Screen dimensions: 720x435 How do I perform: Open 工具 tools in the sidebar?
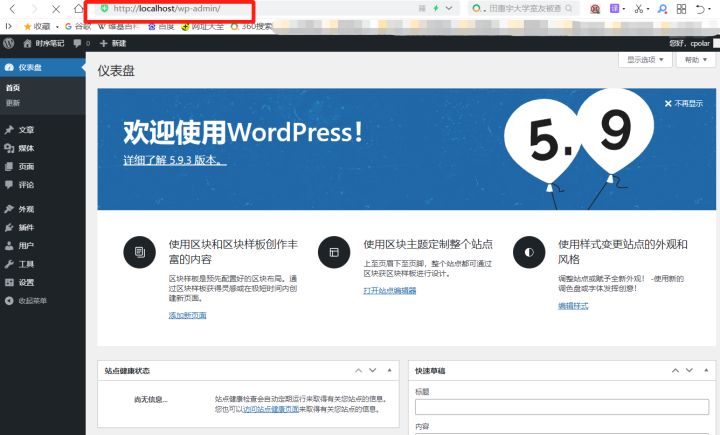click(x=42, y=264)
